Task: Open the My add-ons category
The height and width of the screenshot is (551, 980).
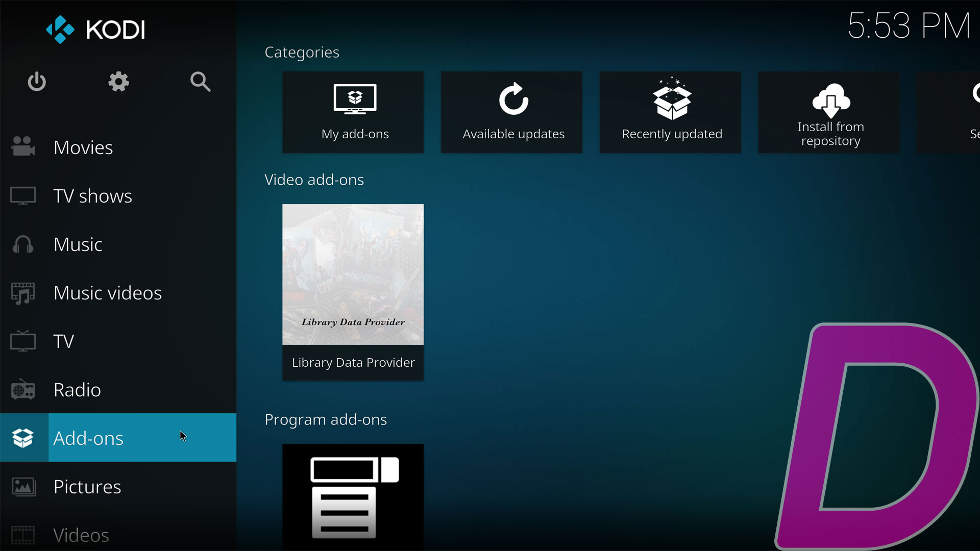Action: click(353, 112)
